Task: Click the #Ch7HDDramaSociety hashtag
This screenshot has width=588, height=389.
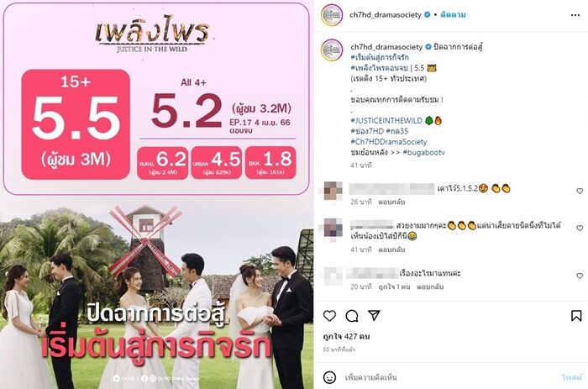Action: (x=388, y=142)
